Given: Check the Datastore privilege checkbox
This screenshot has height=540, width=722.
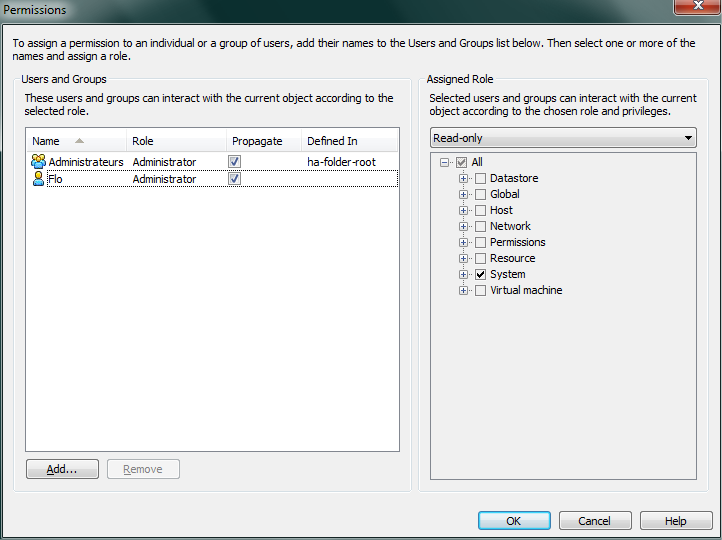Looking at the screenshot, I should [x=481, y=178].
